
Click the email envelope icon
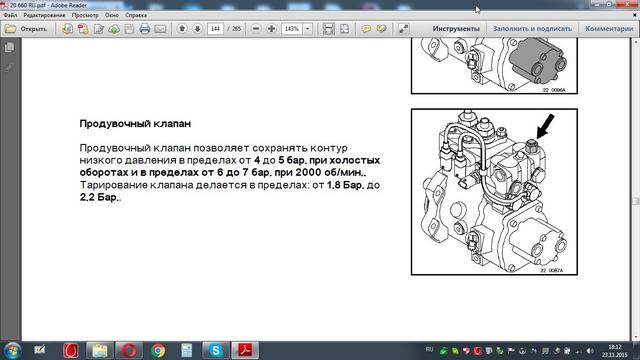pyautogui.click(x=160, y=29)
